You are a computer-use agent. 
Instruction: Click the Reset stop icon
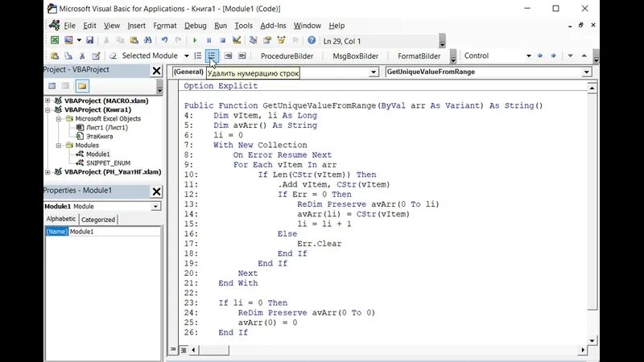pos(223,40)
